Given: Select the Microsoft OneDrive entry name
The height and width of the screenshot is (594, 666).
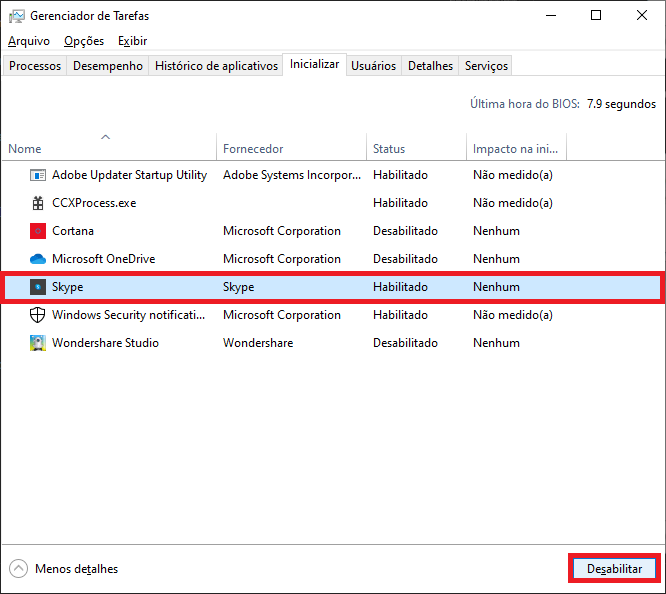Looking at the screenshot, I should (104, 259).
